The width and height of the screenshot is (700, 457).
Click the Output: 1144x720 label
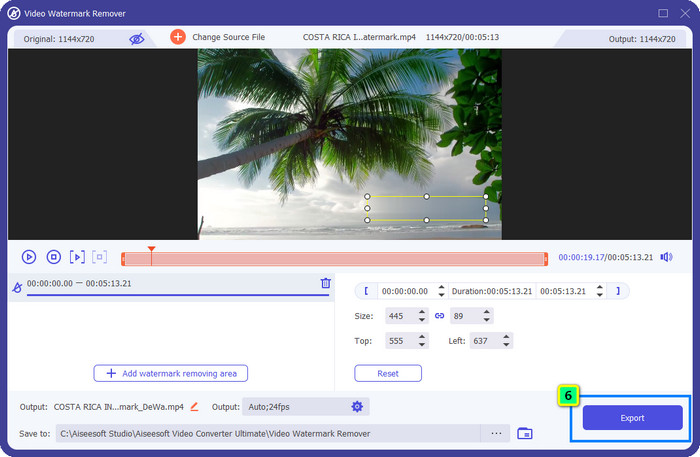642,39
